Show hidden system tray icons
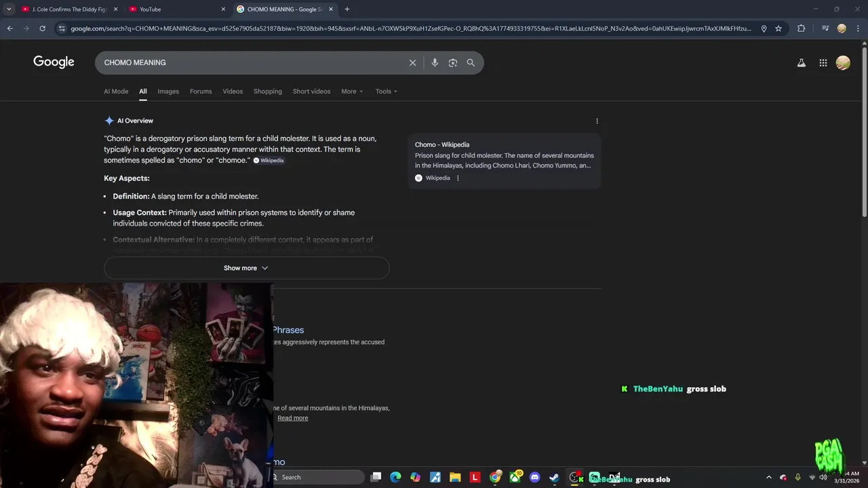 pyautogui.click(x=768, y=477)
